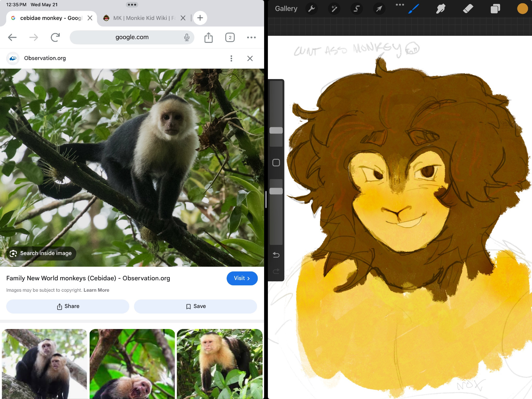532x399 pixels.
Task: Select the Transform arrow tool
Action: point(379,9)
